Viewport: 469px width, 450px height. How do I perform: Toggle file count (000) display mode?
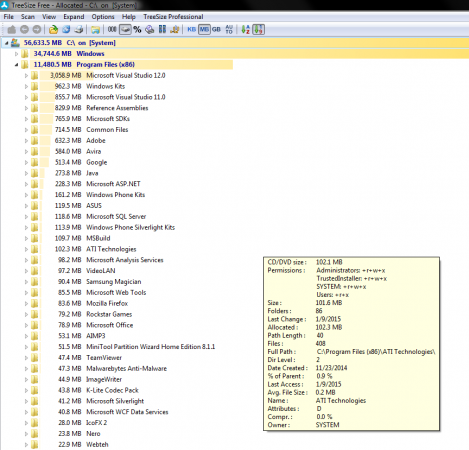112,30
